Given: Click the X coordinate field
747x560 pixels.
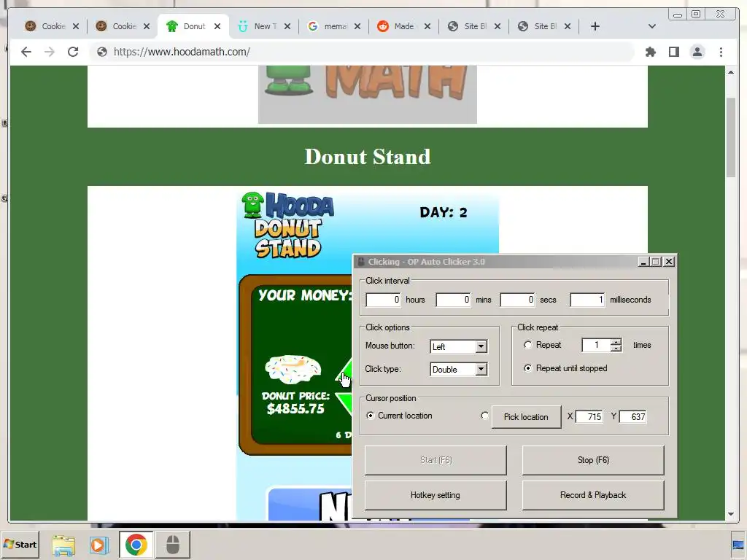Looking at the screenshot, I should point(589,416).
